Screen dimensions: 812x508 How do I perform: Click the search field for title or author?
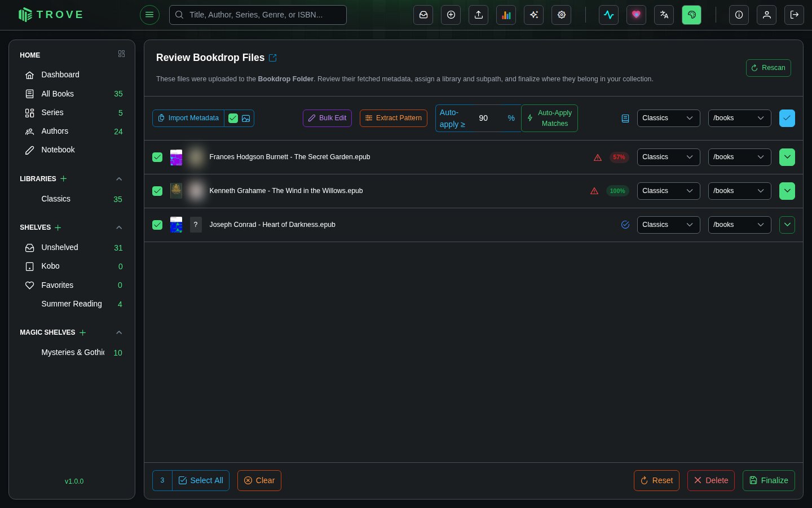tap(258, 15)
